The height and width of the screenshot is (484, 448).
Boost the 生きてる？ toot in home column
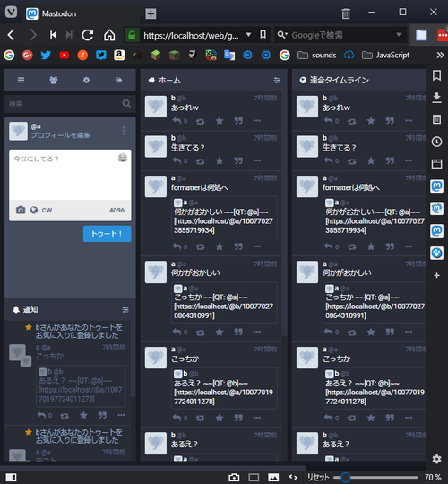(x=200, y=161)
